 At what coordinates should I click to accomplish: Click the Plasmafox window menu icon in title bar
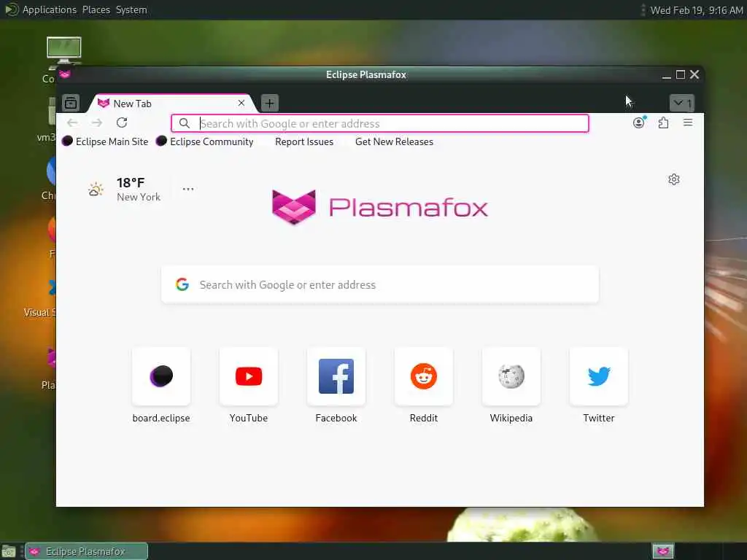[x=65, y=74]
